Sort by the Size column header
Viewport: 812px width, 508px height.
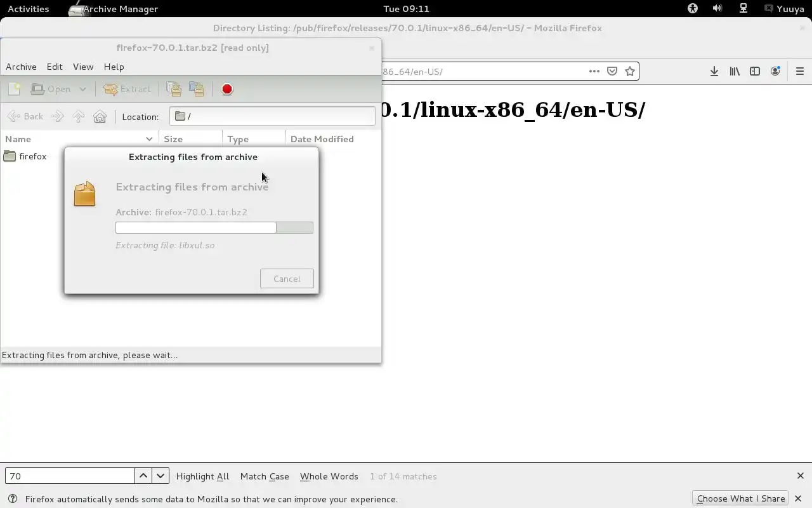tap(190, 139)
